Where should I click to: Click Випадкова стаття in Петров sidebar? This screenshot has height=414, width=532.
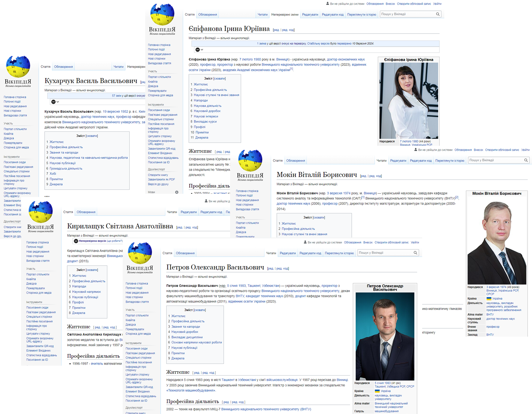pos(137,302)
